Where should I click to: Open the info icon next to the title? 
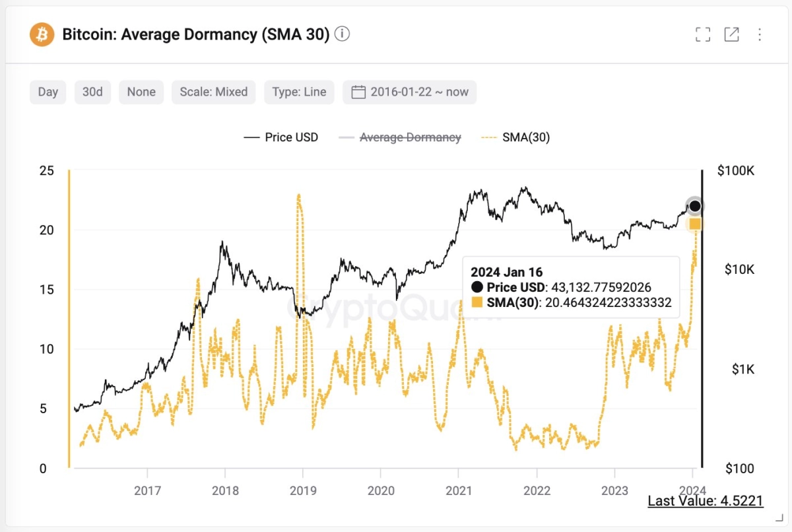coord(342,34)
